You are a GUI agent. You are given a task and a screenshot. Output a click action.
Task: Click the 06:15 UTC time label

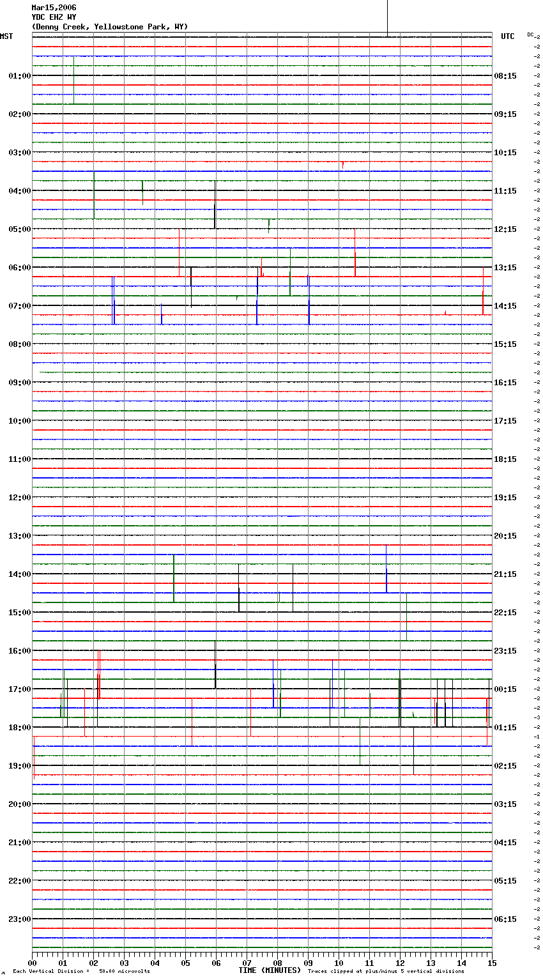tap(505, 919)
